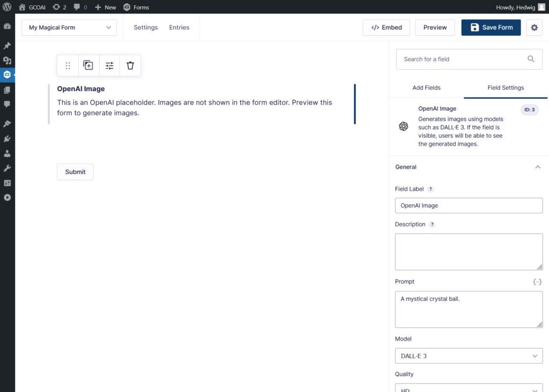Image resolution: width=549 pixels, height=392 pixels.
Task: Visit GCOAI site home
Action: pos(32,7)
